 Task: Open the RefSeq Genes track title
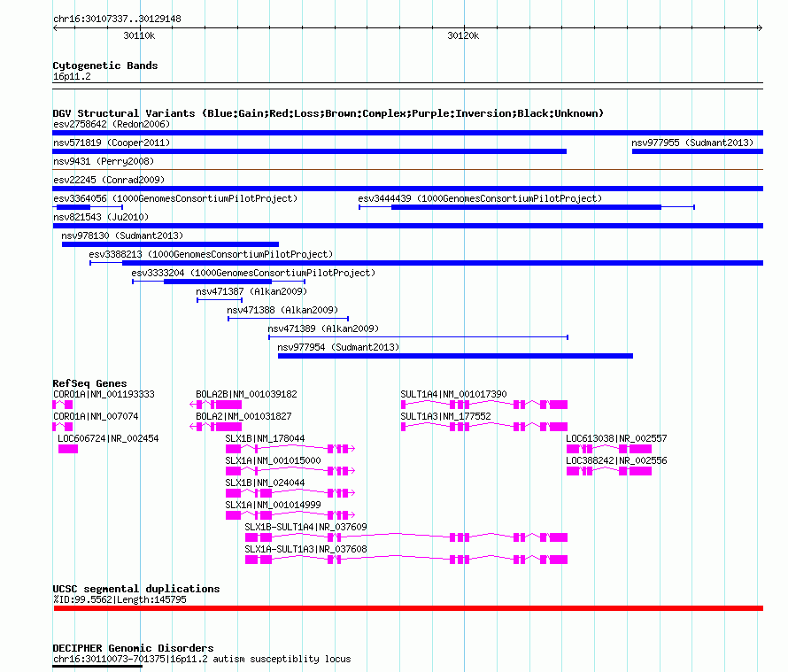coord(89,383)
